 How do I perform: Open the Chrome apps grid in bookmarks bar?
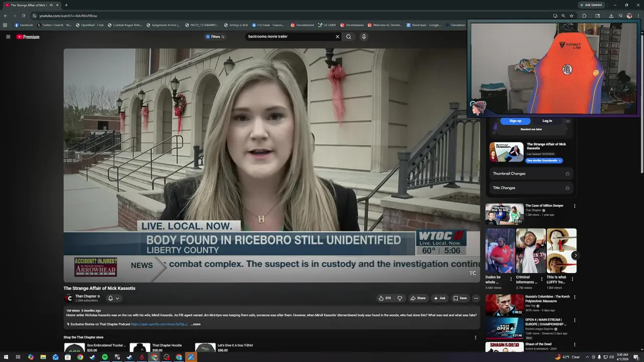pos(5,25)
